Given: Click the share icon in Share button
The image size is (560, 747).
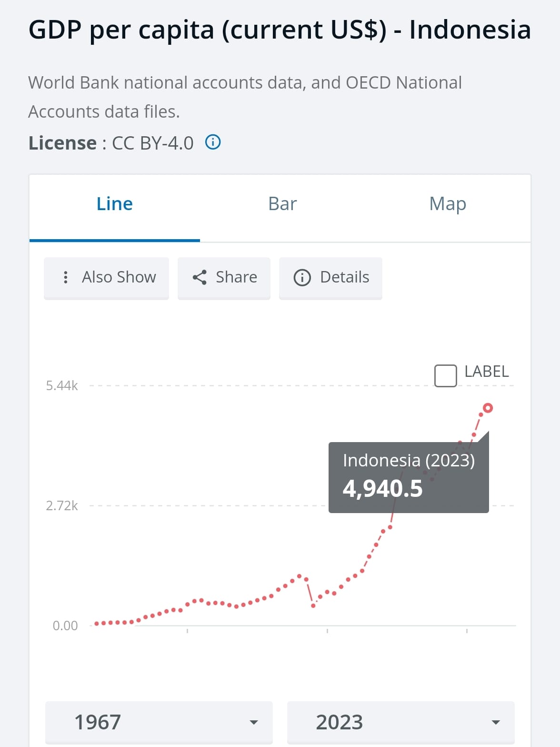Looking at the screenshot, I should coord(200,277).
